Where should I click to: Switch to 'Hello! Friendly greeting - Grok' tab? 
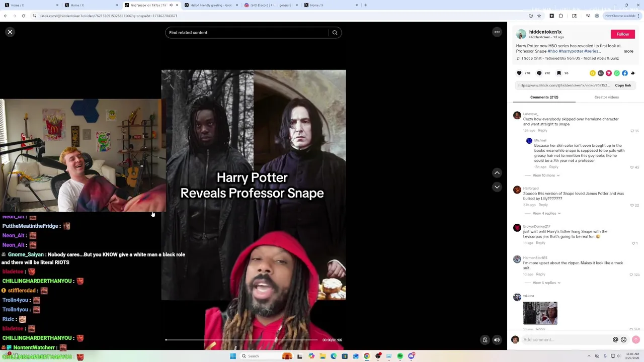click(x=211, y=5)
